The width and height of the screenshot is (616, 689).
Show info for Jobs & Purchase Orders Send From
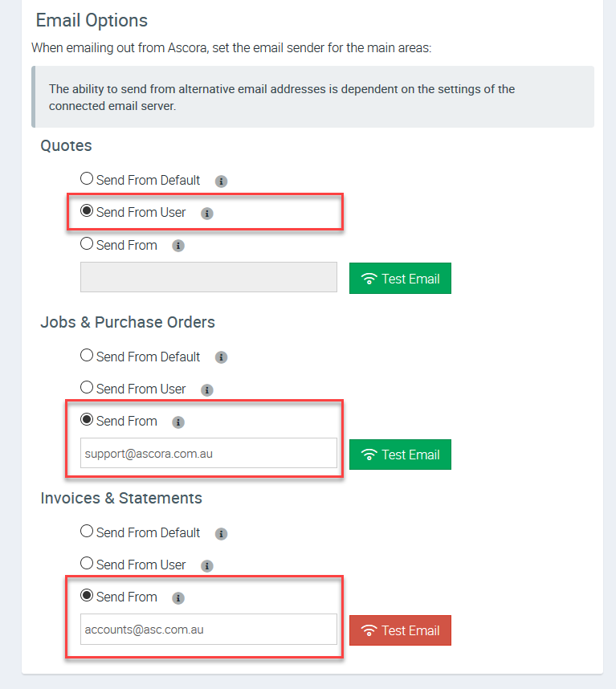tap(178, 422)
